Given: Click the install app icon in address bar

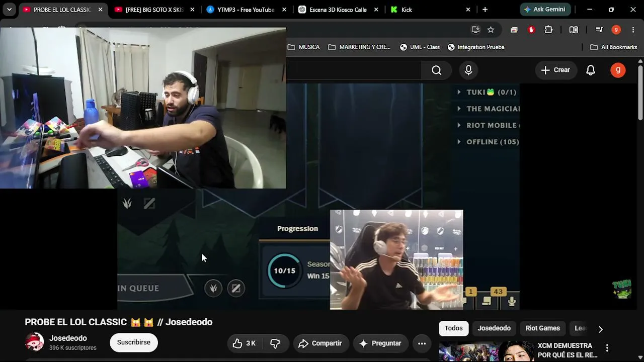Looking at the screenshot, I should pos(475,30).
